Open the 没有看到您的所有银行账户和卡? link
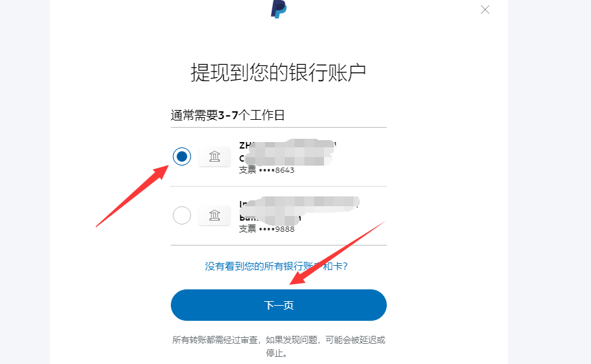The width and height of the screenshot is (591, 364). (276, 266)
